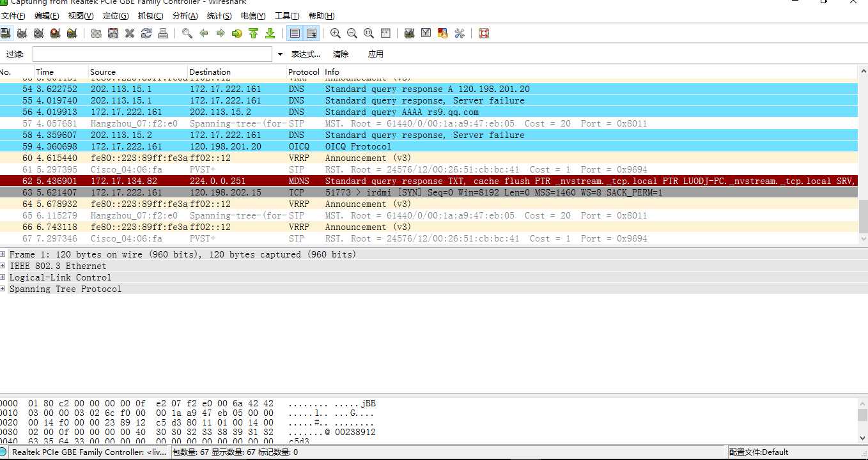Open help lifebuoy icon
868x460 pixels.
(x=484, y=33)
